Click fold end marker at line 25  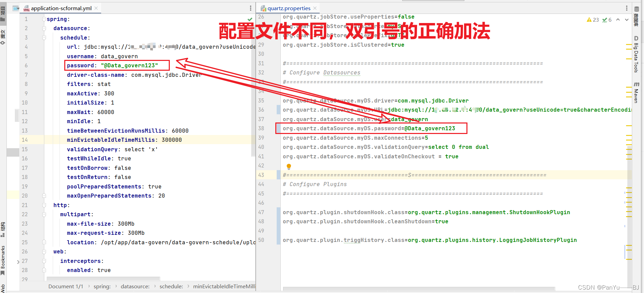tap(44, 242)
